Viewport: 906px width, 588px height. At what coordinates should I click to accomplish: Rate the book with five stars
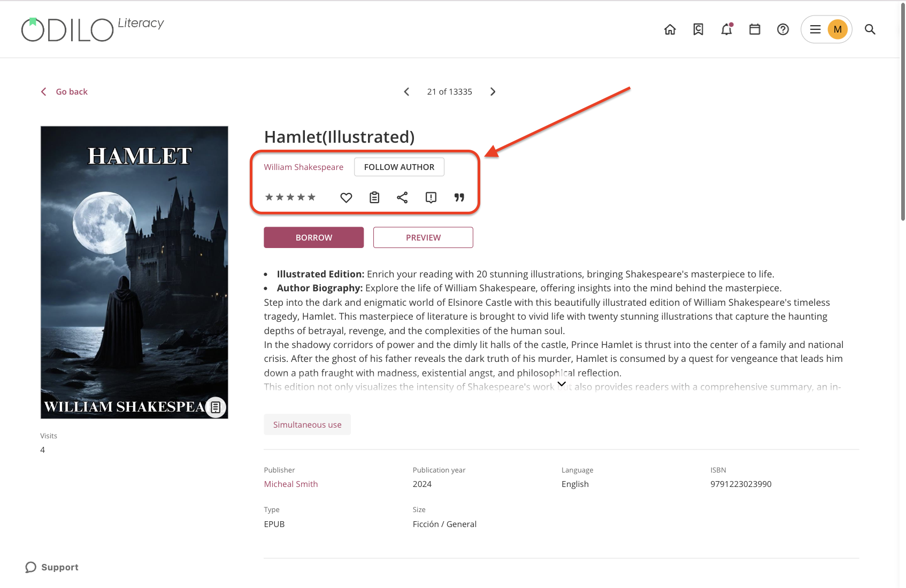[311, 197]
